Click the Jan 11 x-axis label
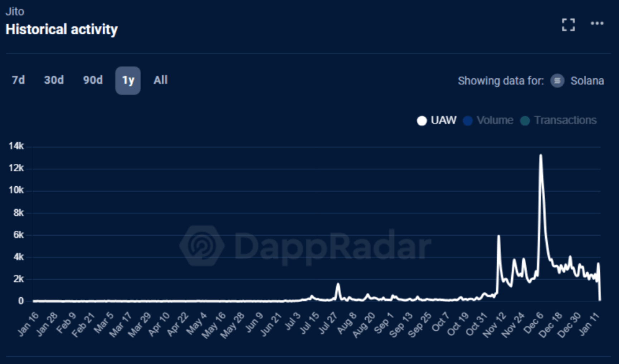Screen dimensions: 619x364 pos(589,324)
